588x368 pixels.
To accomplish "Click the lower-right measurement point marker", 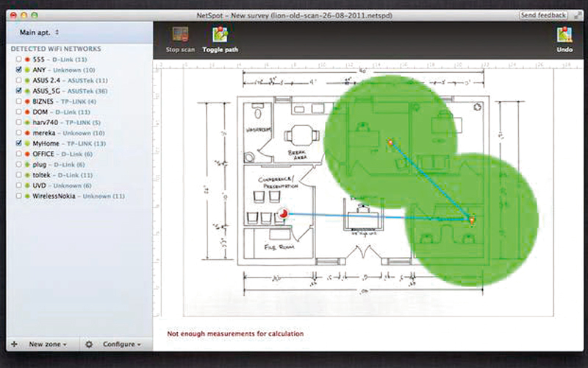I will click(x=471, y=219).
